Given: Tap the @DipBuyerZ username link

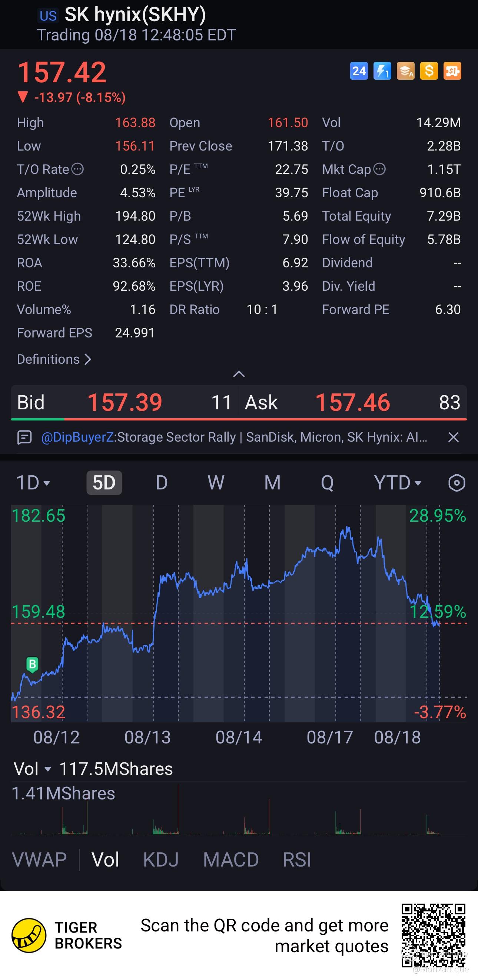Looking at the screenshot, I should [x=77, y=438].
